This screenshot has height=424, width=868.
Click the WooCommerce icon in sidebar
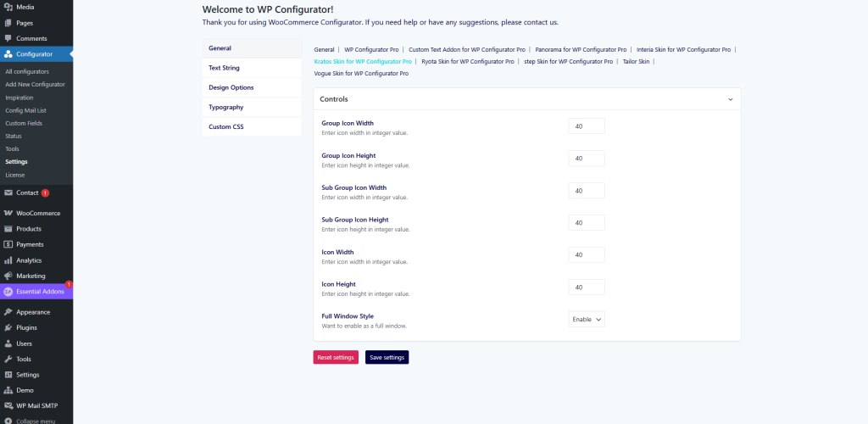pyautogui.click(x=8, y=213)
